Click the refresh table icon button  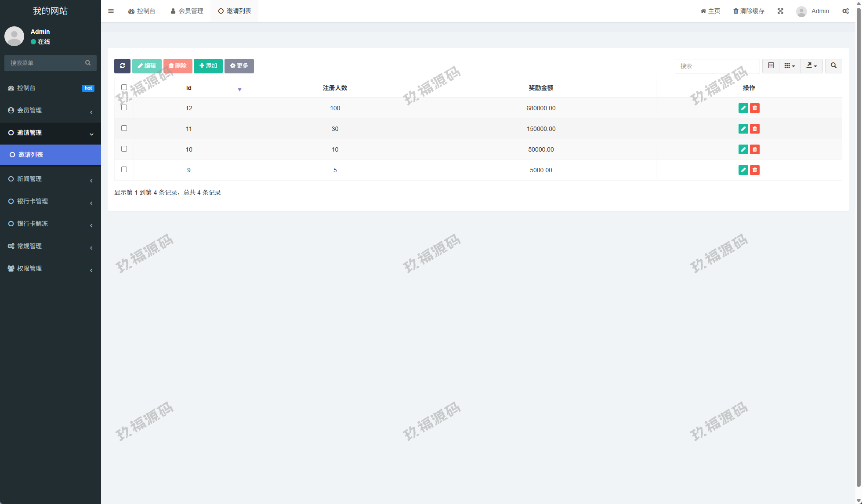[122, 66]
